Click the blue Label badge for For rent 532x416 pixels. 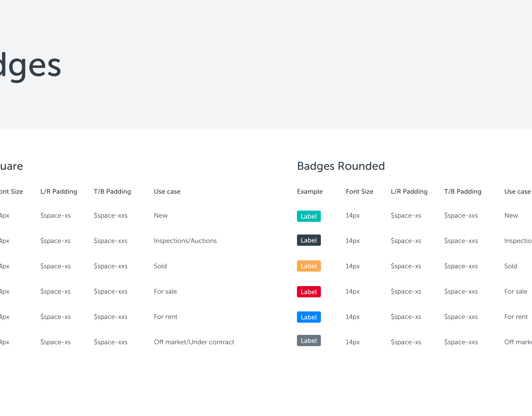tap(309, 317)
